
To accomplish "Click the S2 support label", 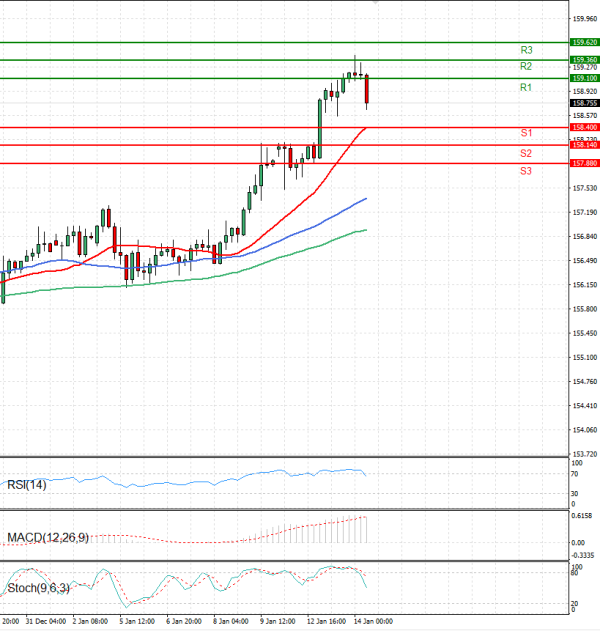I will pyautogui.click(x=526, y=153).
